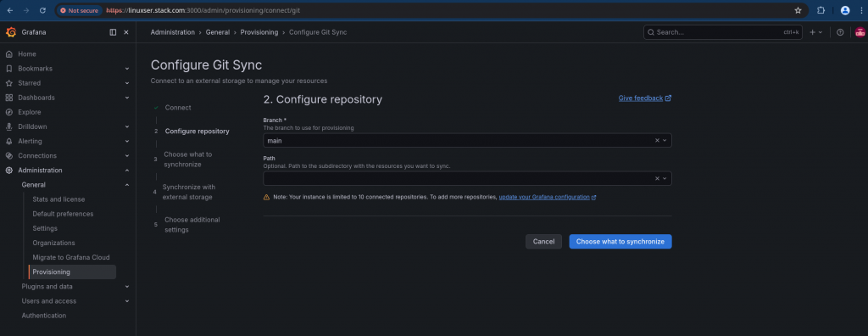Viewport: 868px width, 336px height.
Task: Open the Branch dropdown arrow
Action: 665,141
